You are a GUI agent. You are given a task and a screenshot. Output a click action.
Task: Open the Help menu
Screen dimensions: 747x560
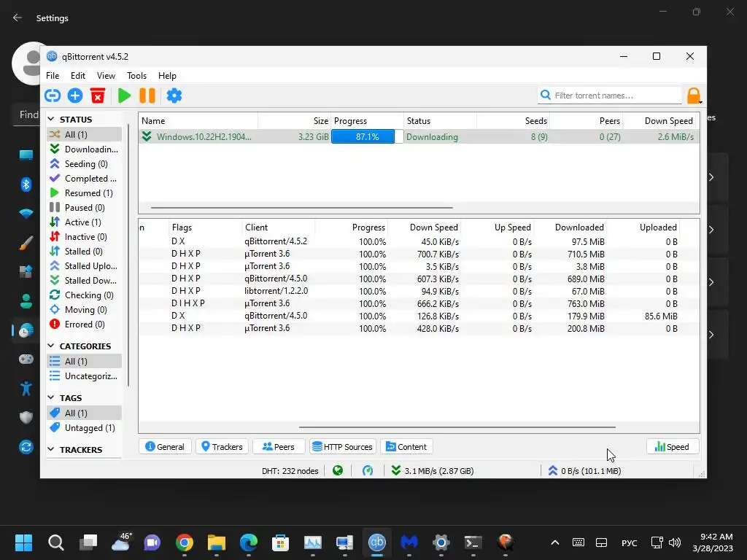click(167, 76)
